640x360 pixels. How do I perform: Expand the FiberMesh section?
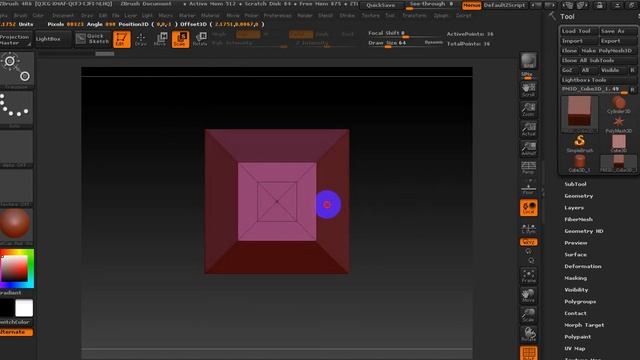click(x=579, y=220)
